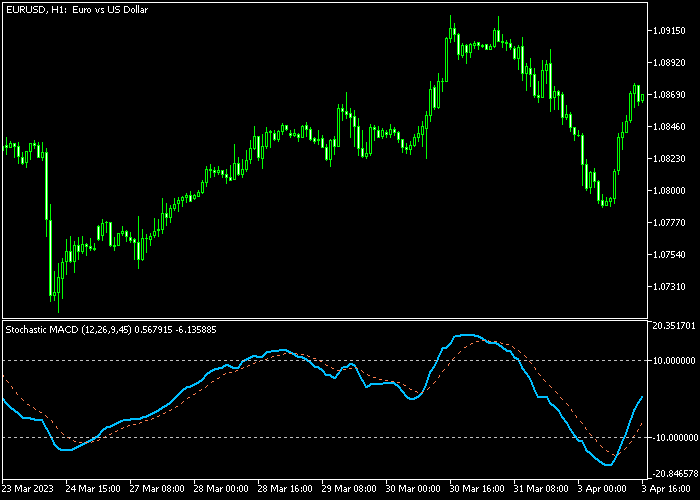Click the 1.07540 price axis label

[x=669, y=254]
